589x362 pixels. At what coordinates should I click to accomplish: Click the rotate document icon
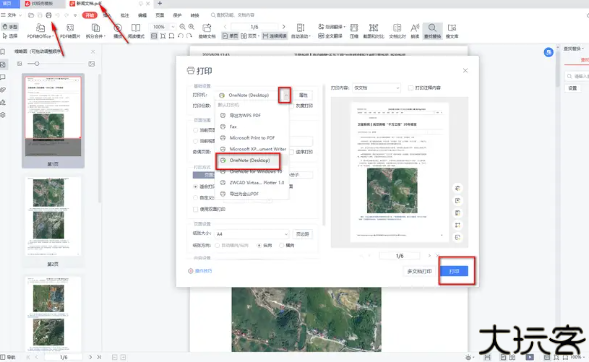click(207, 31)
